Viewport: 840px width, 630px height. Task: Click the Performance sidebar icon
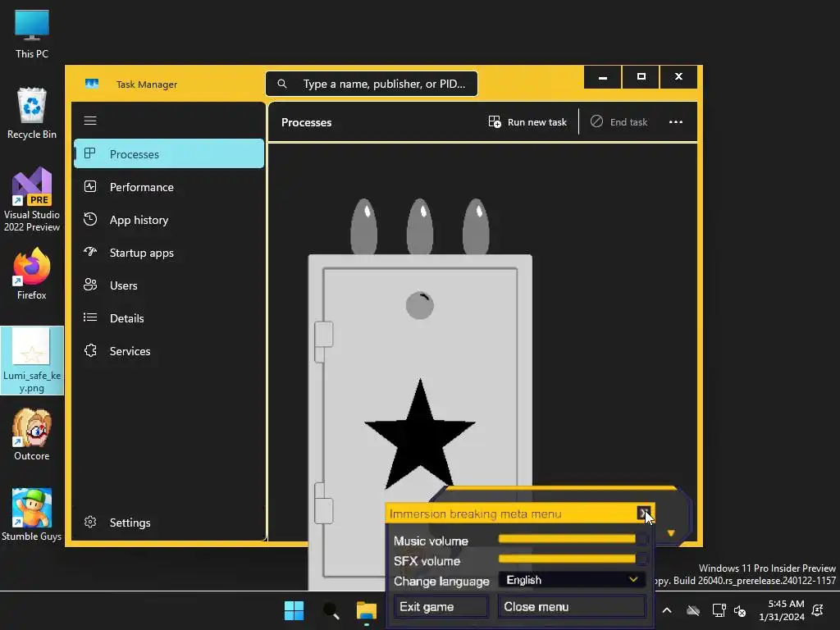90,186
